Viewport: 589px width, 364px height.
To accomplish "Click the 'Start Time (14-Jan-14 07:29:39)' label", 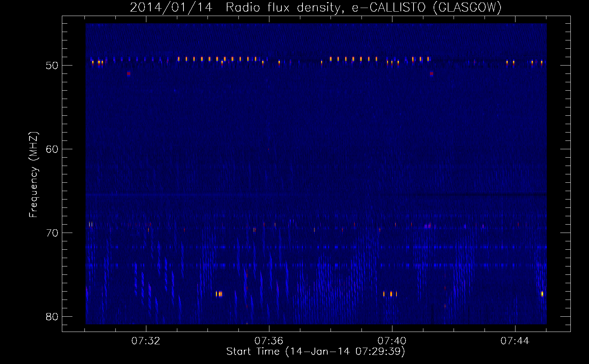I will click(316, 352).
